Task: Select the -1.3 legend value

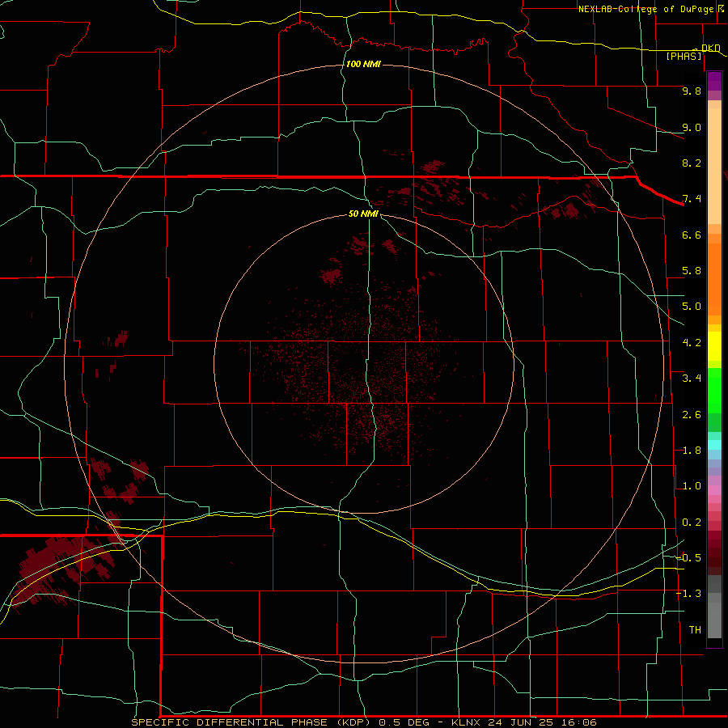Action: point(689,594)
